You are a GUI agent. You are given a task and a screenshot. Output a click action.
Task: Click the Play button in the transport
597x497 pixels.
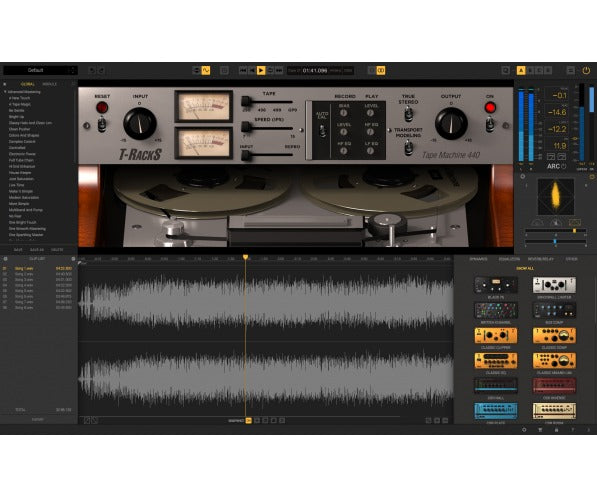tap(261, 70)
